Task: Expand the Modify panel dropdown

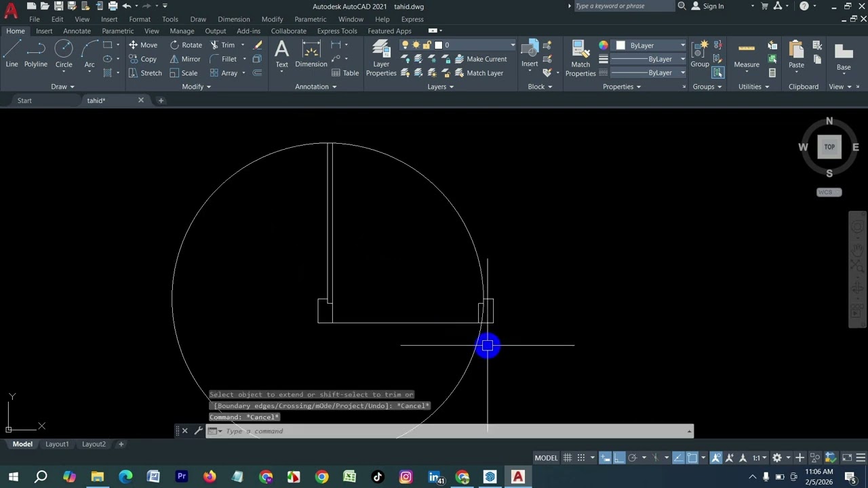Action: coord(197,87)
